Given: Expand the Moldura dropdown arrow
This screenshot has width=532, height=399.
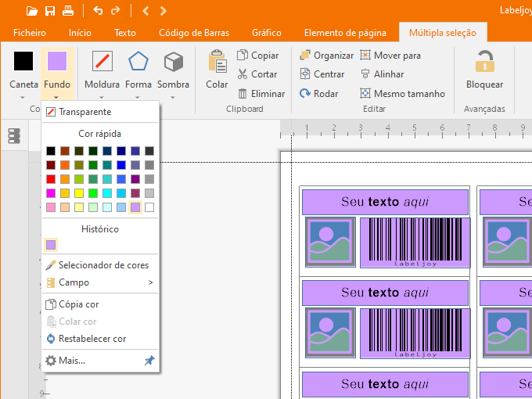Looking at the screenshot, I should 102,98.
